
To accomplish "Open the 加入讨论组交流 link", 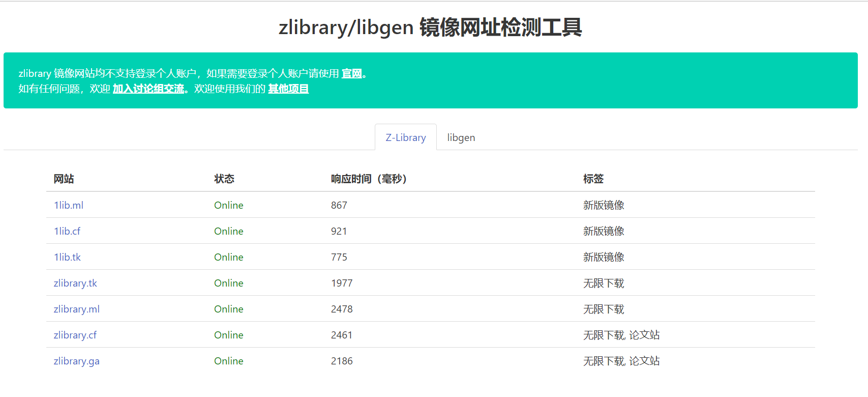I will [148, 89].
